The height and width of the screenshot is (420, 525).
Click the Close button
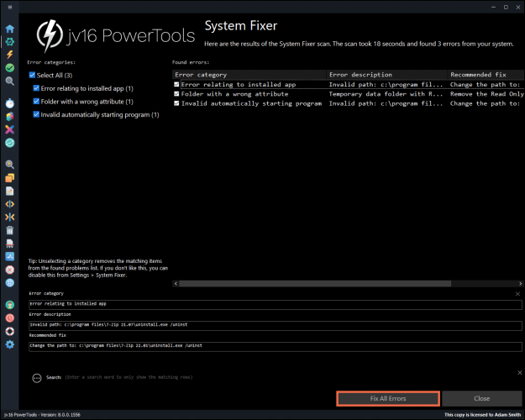click(x=482, y=398)
